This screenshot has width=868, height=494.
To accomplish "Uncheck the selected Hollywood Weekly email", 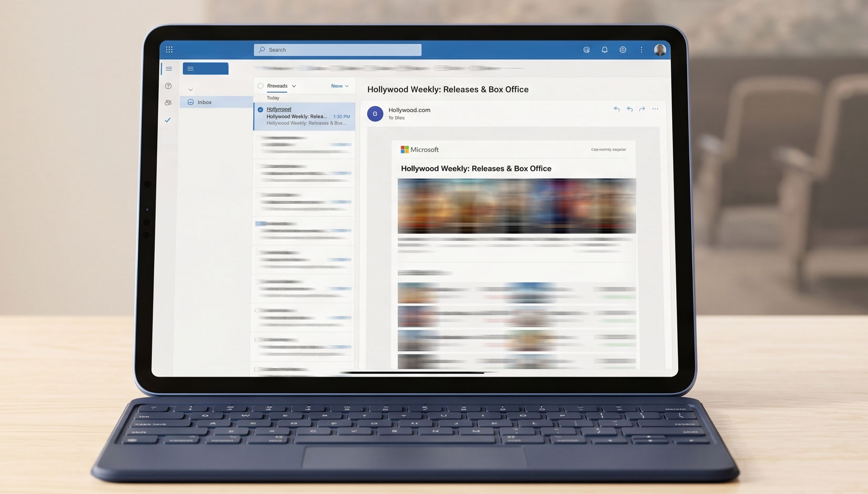I will click(260, 110).
